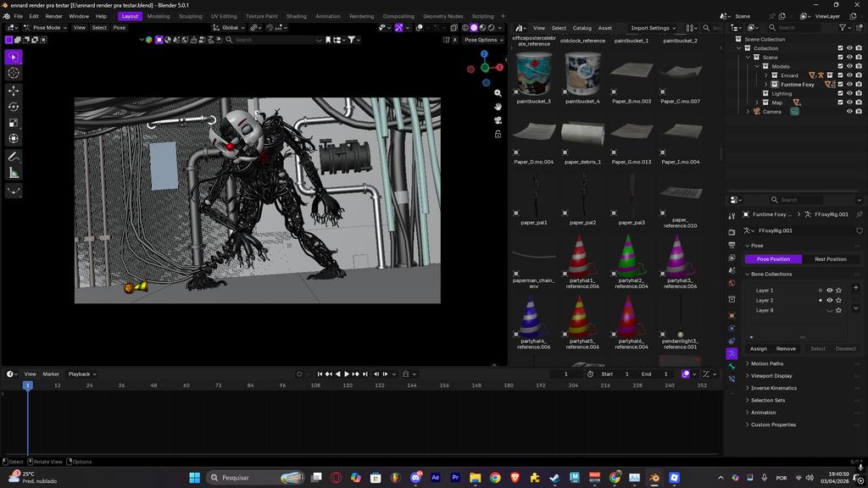Open Pose Options popover
868x488 pixels.
pyautogui.click(x=483, y=40)
